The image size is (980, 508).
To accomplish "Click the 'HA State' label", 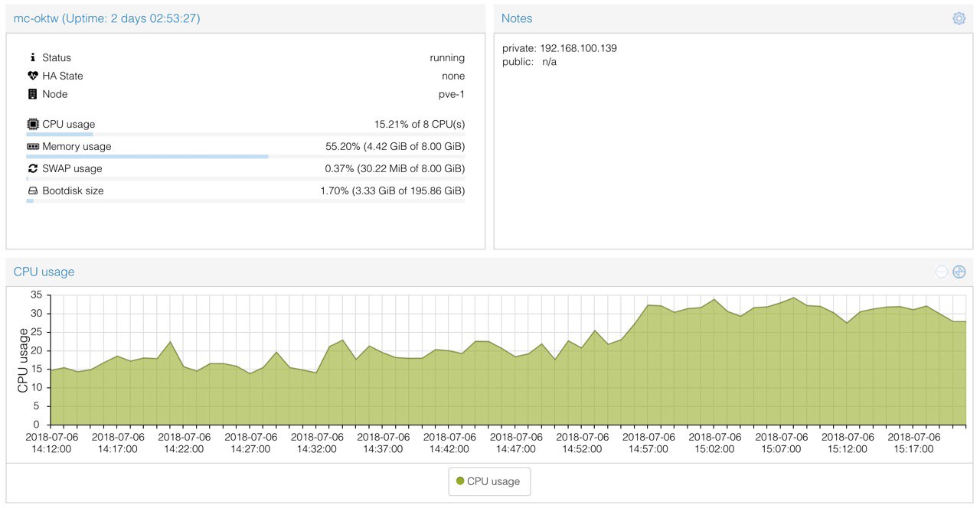I will click(x=63, y=76).
